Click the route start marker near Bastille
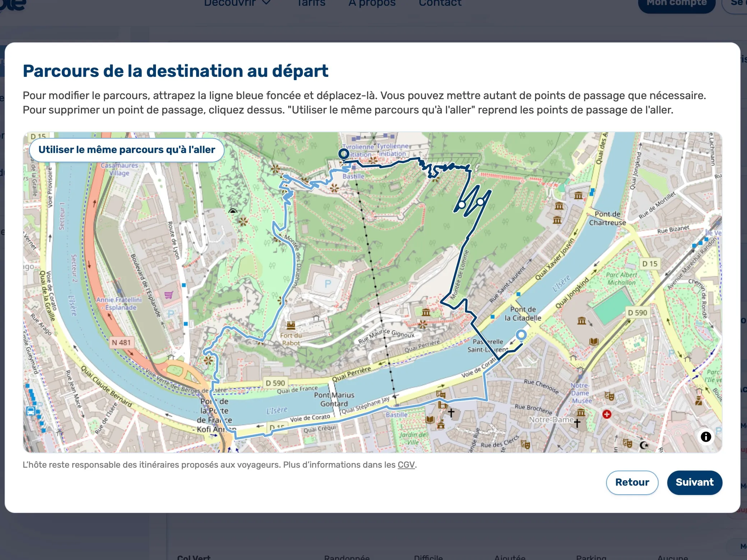The width and height of the screenshot is (747, 560). coord(344,154)
